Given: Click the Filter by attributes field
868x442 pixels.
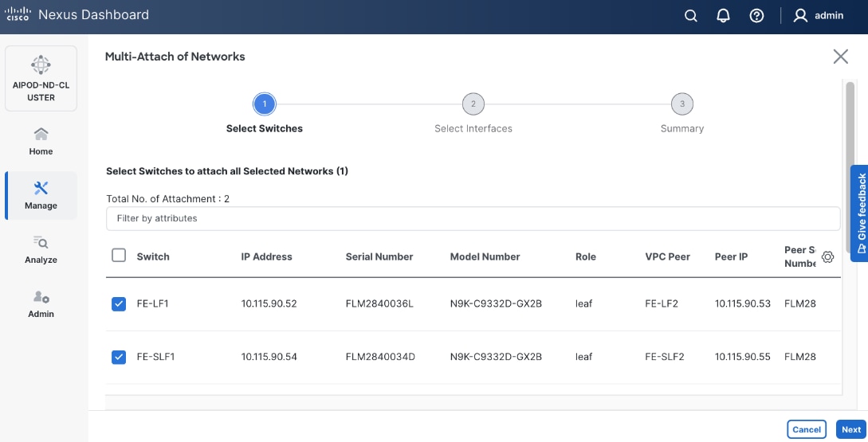Looking at the screenshot, I should tap(473, 218).
